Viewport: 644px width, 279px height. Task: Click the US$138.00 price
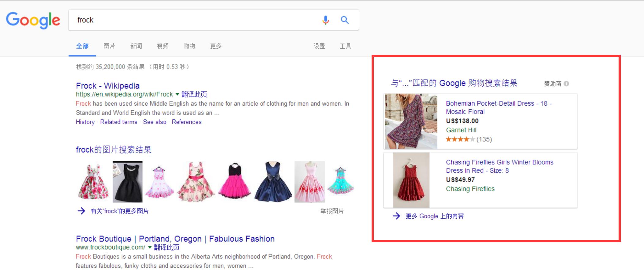[x=462, y=121]
